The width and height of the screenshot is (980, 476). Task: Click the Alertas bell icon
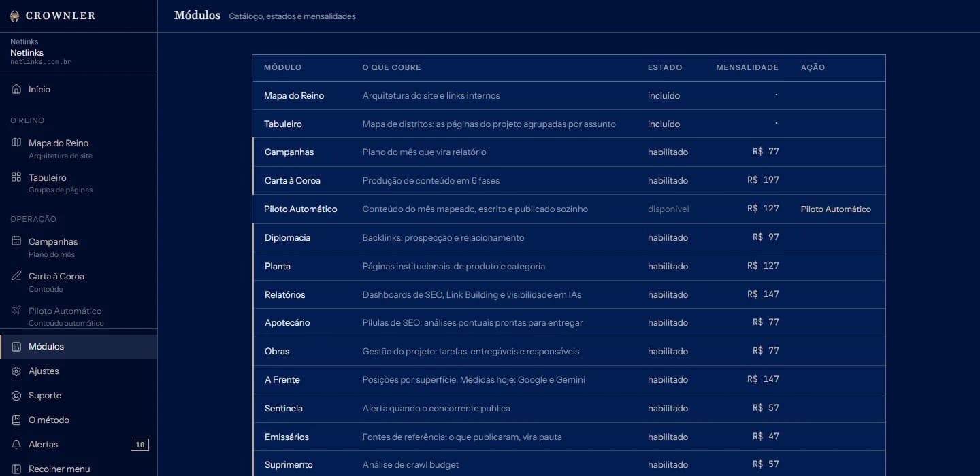tap(16, 444)
